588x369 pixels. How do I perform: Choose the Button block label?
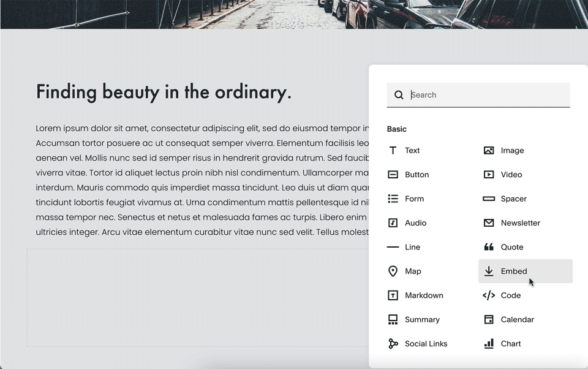click(x=417, y=175)
